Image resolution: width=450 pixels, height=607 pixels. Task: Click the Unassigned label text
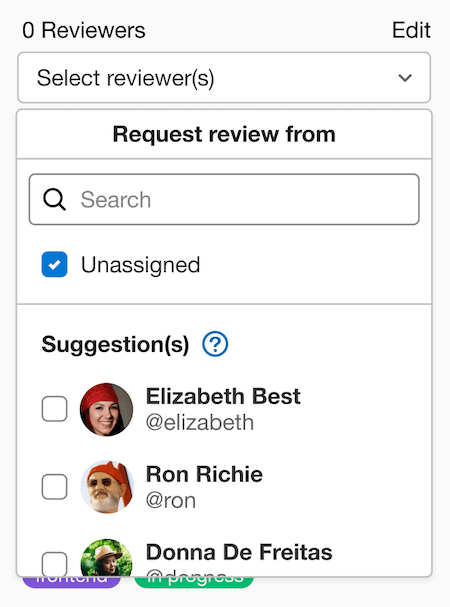click(140, 265)
